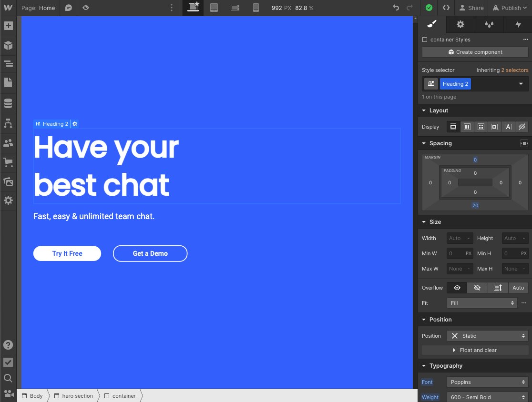Viewport: 532px width, 402px height.
Task: Open the Audit checkmark panel
Action: [8, 362]
